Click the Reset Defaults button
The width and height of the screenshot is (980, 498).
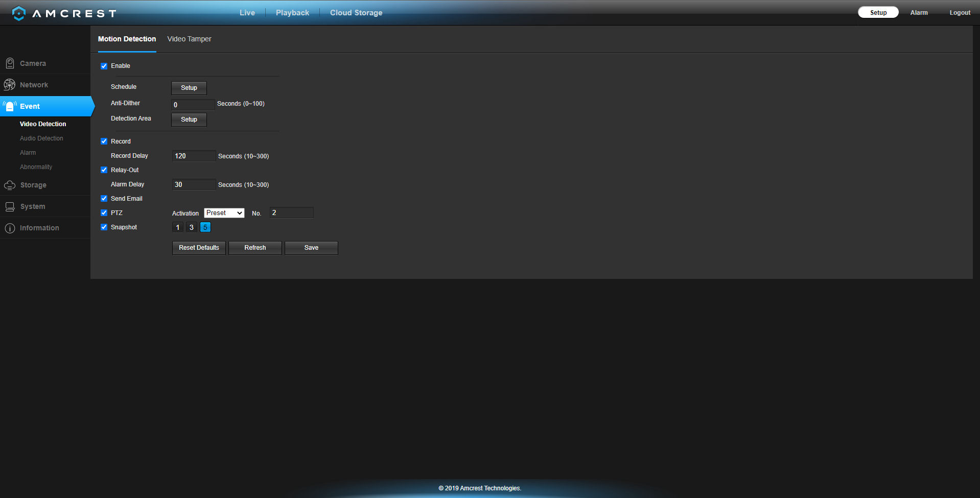[x=199, y=248]
